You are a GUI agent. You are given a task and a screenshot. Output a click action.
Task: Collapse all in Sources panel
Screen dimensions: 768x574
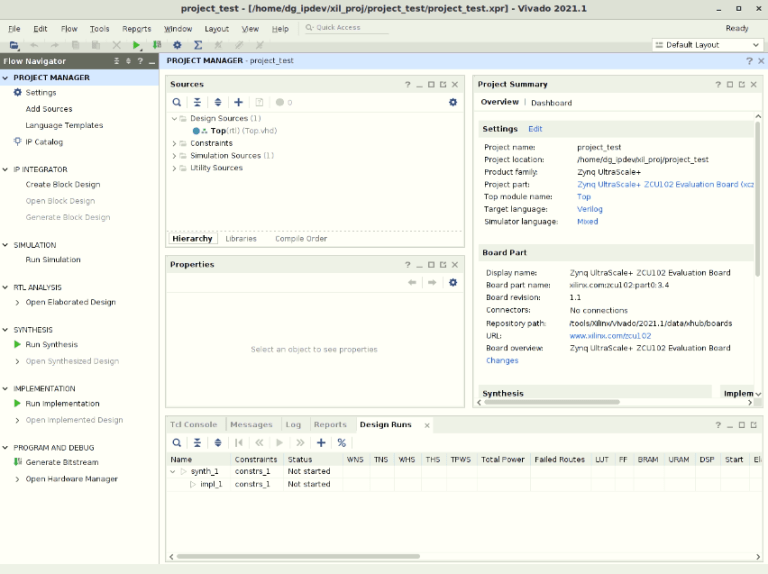[x=197, y=102]
